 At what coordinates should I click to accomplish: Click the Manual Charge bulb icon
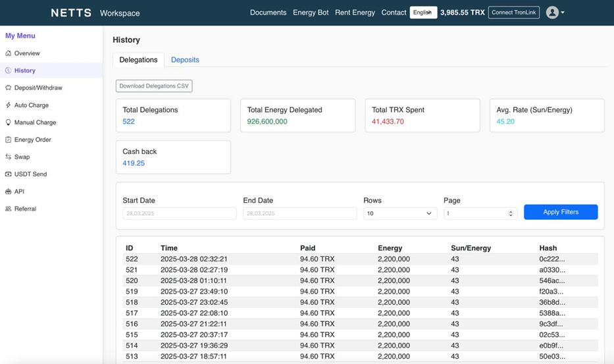(8, 122)
